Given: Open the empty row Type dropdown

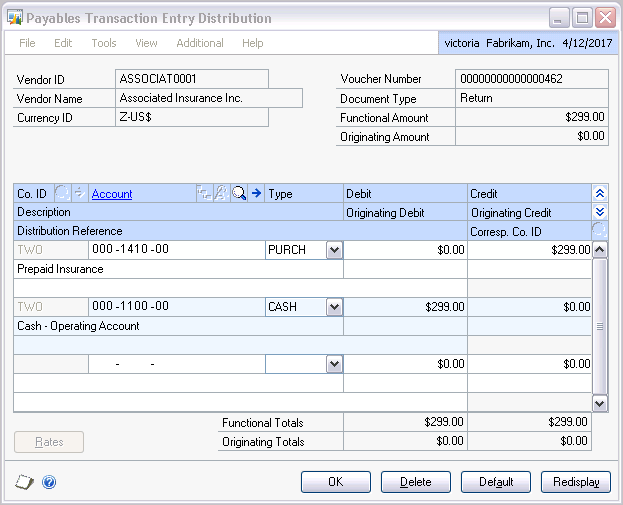Looking at the screenshot, I should tap(334, 365).
